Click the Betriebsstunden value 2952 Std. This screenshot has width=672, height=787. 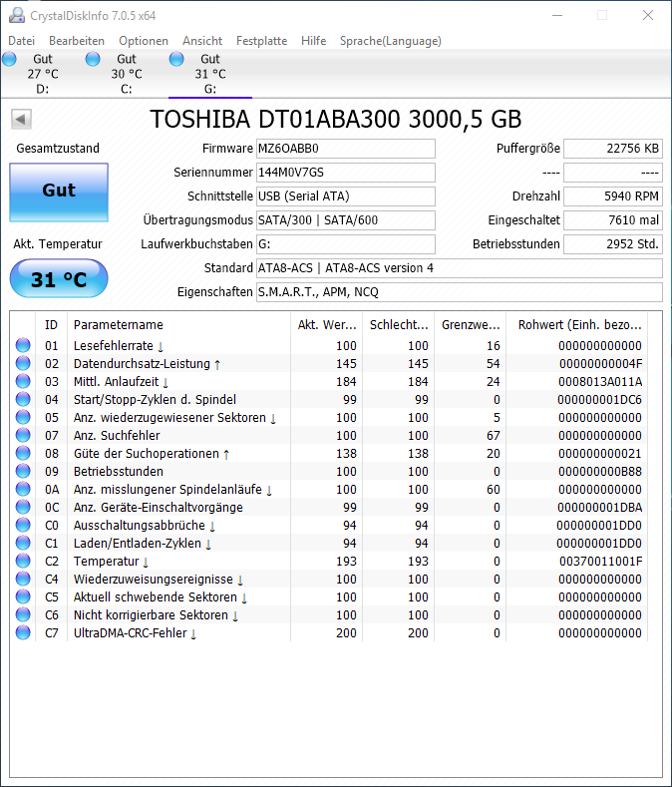pyautogui.click(x=613, y=244)
